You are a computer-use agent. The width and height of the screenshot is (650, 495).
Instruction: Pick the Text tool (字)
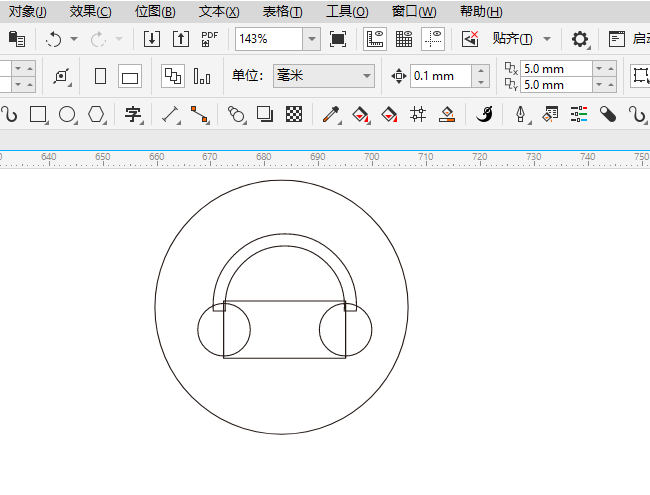tap(132, 114)
